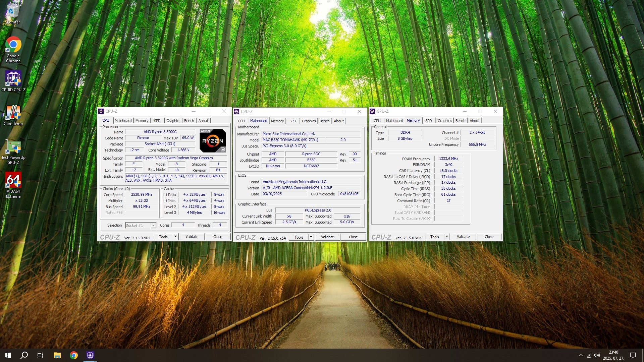Image resolution: width=644 pixels, height=362 pixels.
Task: Click the CPU-Z icon in the taskbar
Action: [x=90, y=355]
